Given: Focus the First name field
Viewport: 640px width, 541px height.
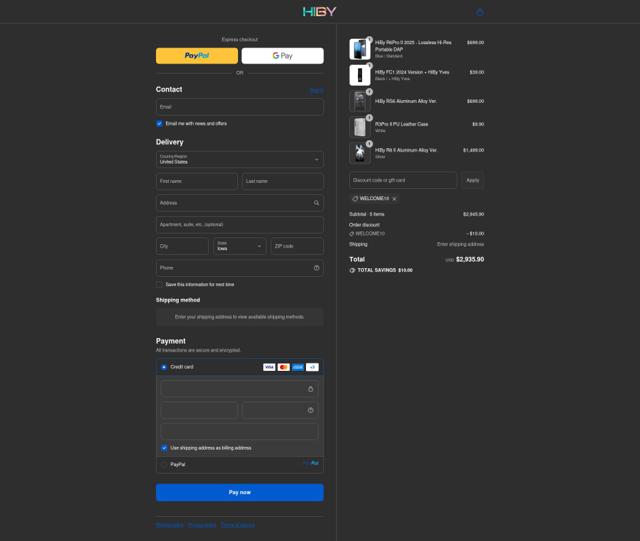Looking at the screenshot, I should pyautogui.click(x=197, y=181).
